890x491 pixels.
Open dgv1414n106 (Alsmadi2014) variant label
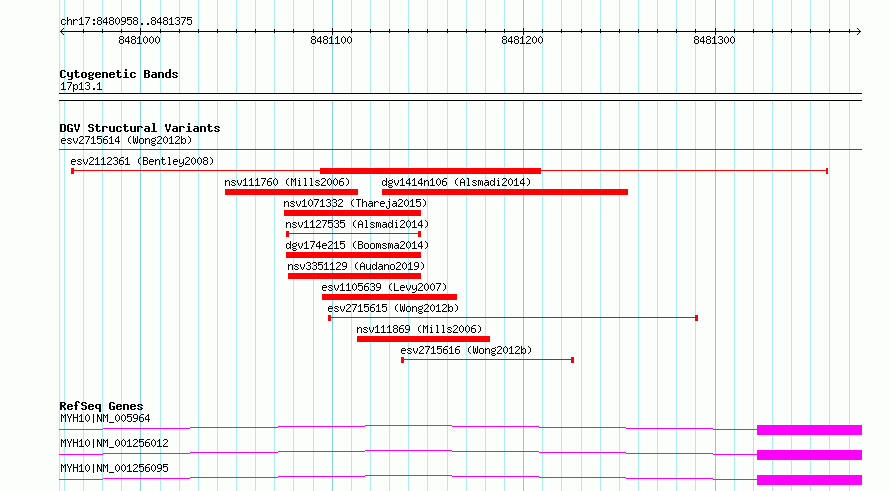pos(456,182)
